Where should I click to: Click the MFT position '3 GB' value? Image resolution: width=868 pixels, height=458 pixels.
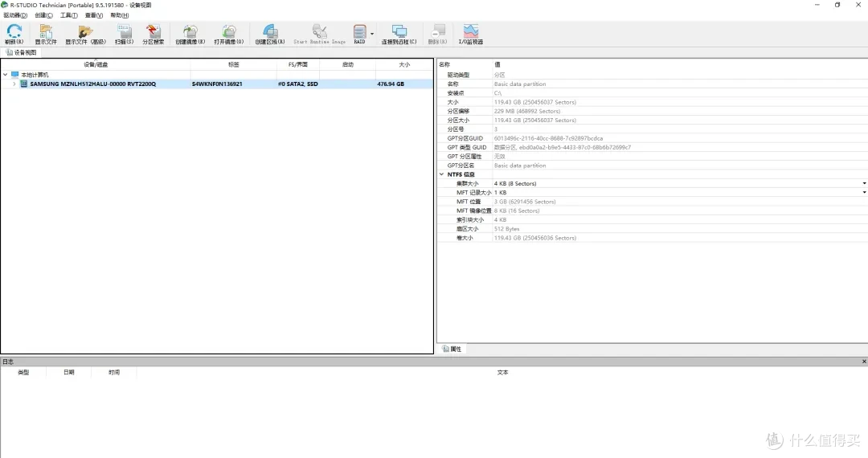click(525, 202)
